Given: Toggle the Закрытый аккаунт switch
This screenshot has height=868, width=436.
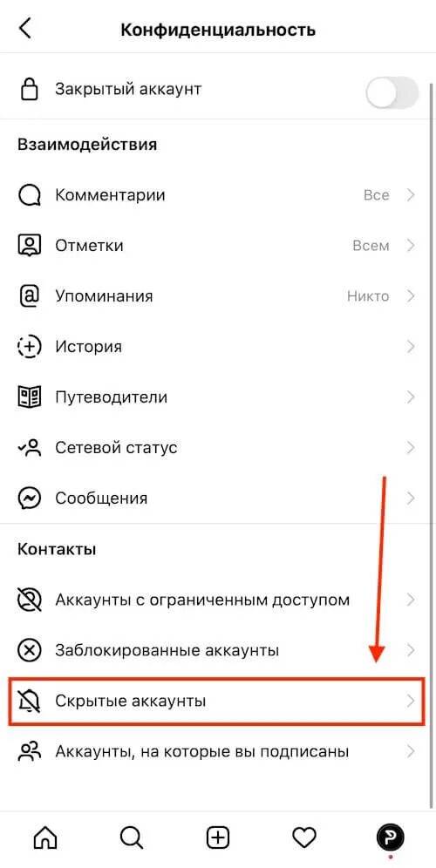Looking at the screenshot, I should tap(392, 92).
